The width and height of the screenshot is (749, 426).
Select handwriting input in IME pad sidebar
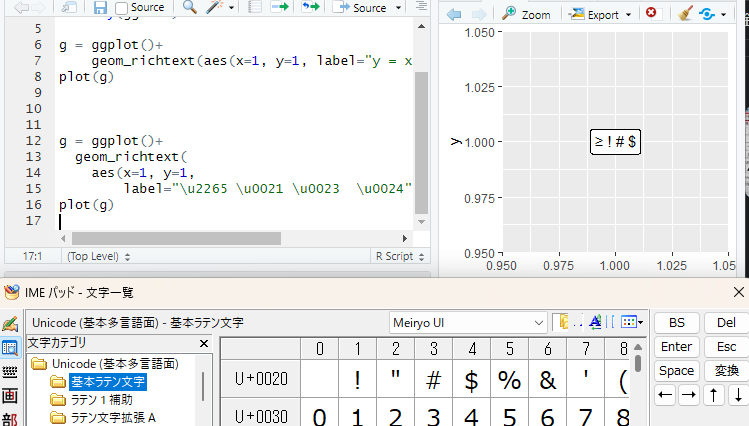coord(10,324)
